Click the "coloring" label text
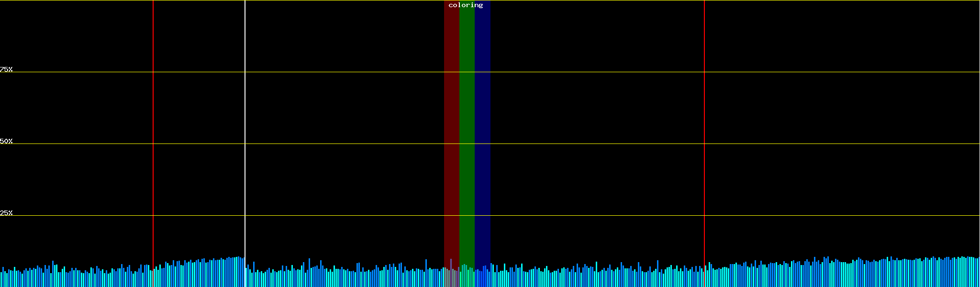 pyautogui.click(x=466, y=5)
